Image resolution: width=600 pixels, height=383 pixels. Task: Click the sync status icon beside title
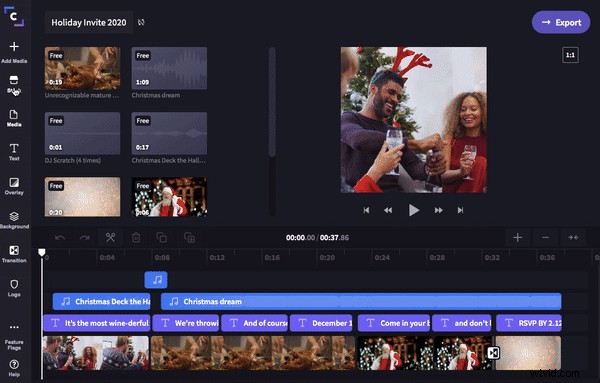[x=141, y=22]
